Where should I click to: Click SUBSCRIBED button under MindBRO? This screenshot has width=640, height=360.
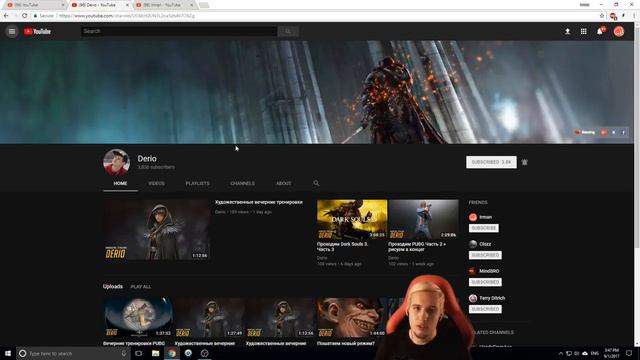click(485, 282)
